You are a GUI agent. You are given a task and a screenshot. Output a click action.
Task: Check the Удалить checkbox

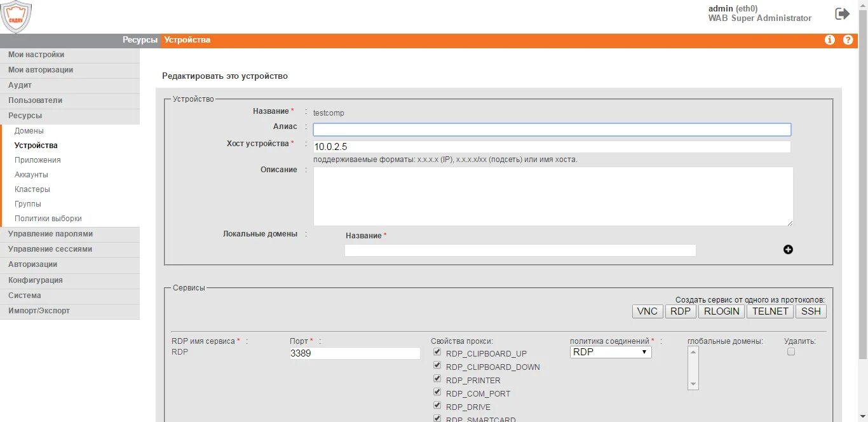(791, 351)
